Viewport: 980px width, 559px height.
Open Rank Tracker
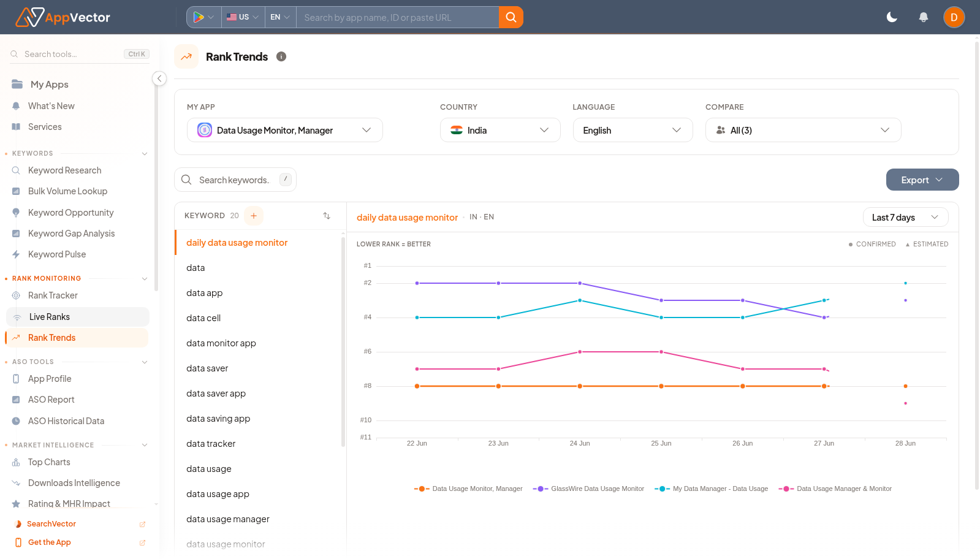(53, 295)
